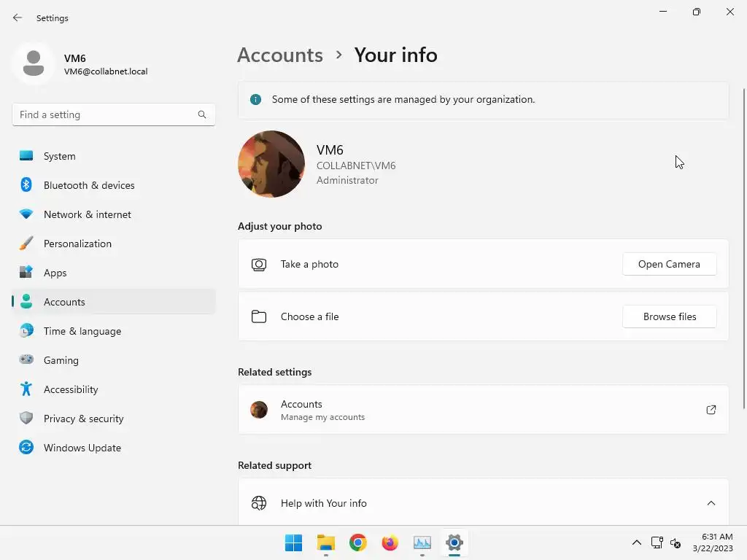
Task: Select the Accessibility label in sidebar
Action: [71, 389]
